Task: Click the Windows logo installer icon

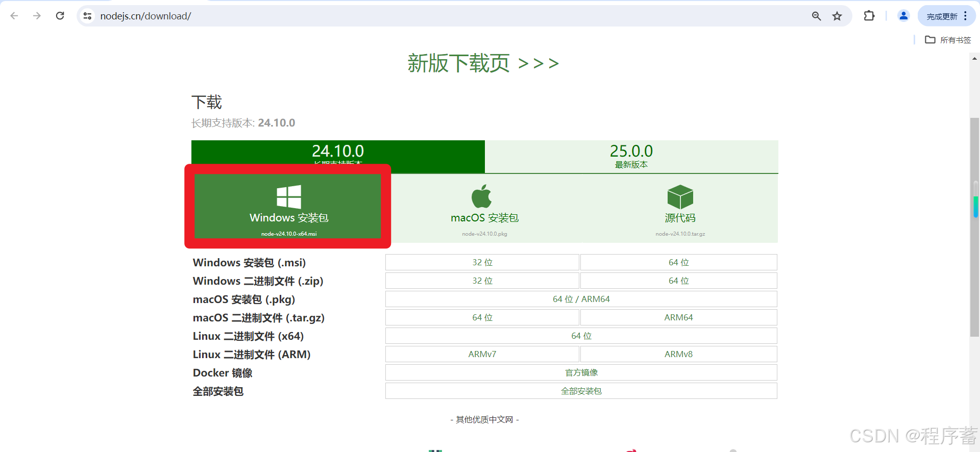Action: [x=289, y=197]
